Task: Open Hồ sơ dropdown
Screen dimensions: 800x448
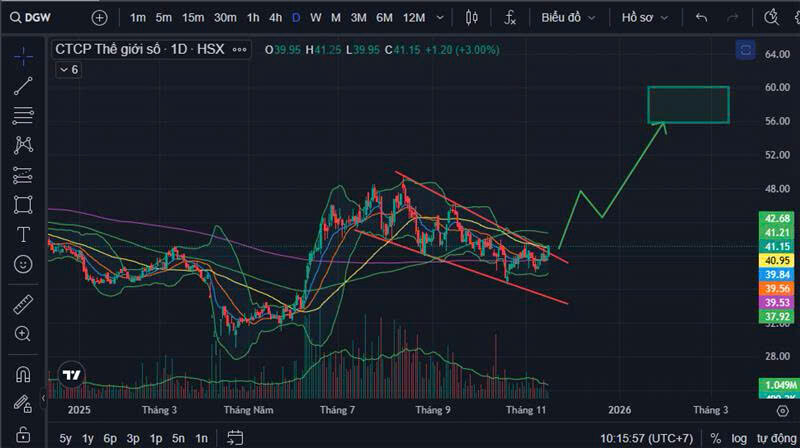Action: click(645, 18)
